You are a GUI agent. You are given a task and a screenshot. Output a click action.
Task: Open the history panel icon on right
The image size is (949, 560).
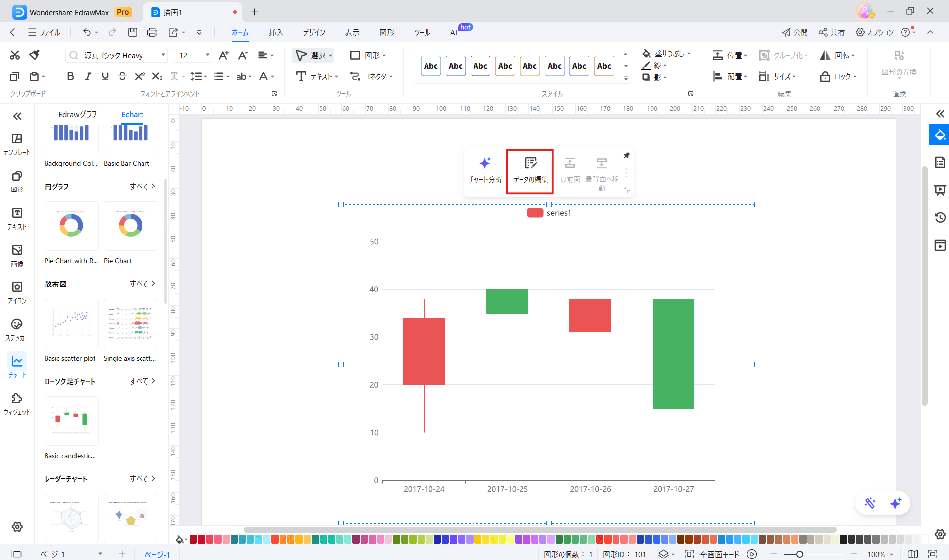tap(940, 217)
